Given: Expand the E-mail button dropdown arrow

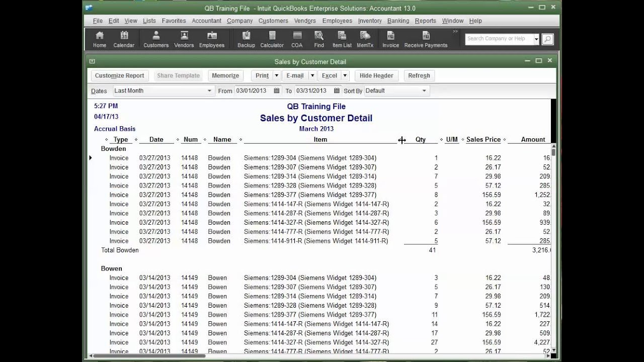Looking at the screenshot, I should pos(312,75).
